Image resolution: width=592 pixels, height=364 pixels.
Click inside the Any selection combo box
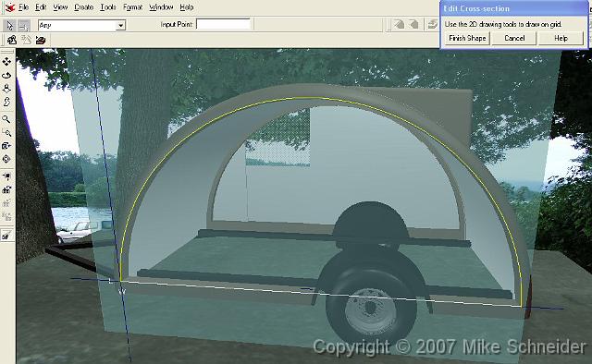pyautogui.click(x=81, y=25)
